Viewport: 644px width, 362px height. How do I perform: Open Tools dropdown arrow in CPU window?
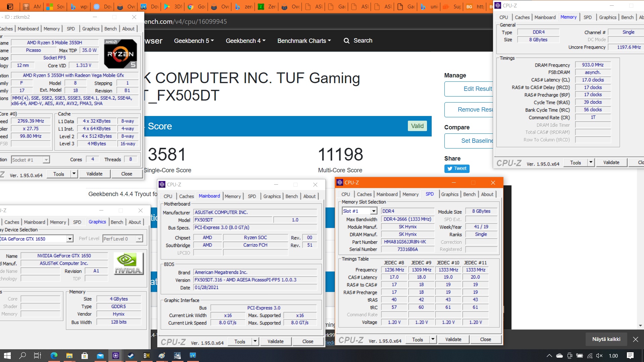tap(74, 174)
